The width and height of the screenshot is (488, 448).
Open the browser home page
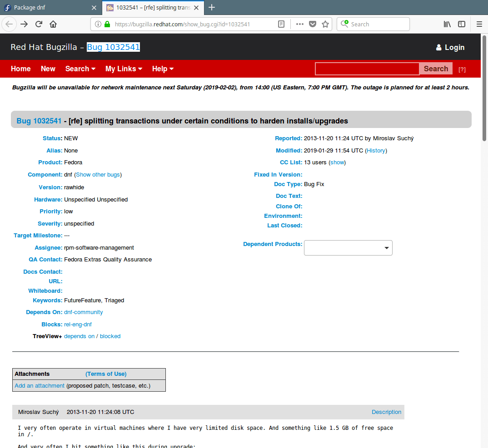coord(53,24)
